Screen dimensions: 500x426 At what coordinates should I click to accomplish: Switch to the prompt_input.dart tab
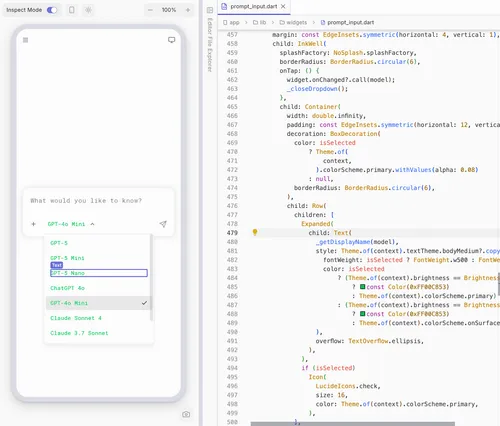254,6
